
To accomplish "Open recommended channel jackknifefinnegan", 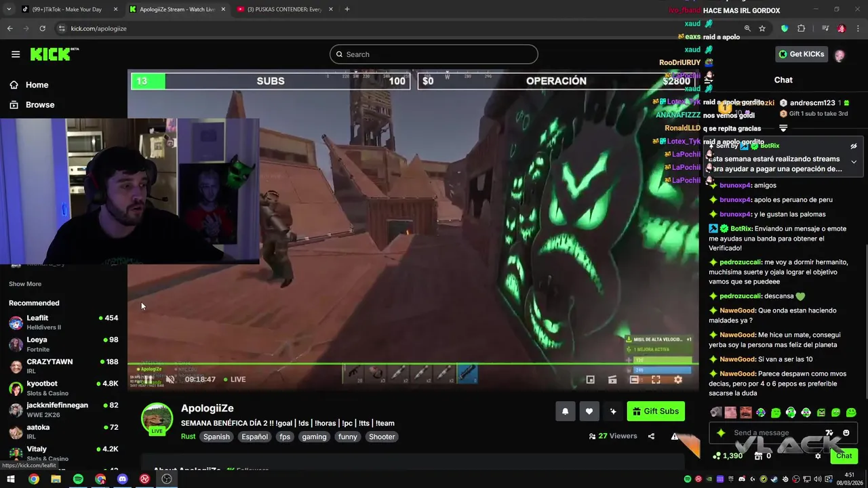I will pyautogui.click(x=64, y=409).
